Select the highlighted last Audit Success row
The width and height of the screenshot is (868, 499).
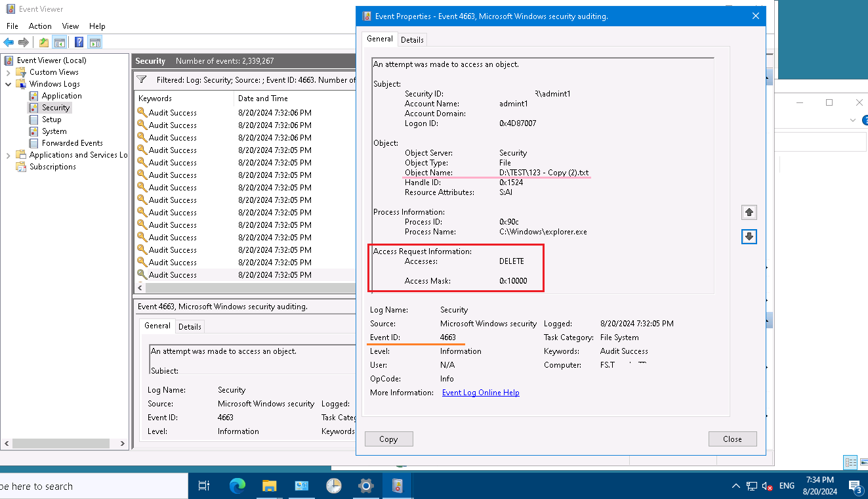[x=245, y=275]
